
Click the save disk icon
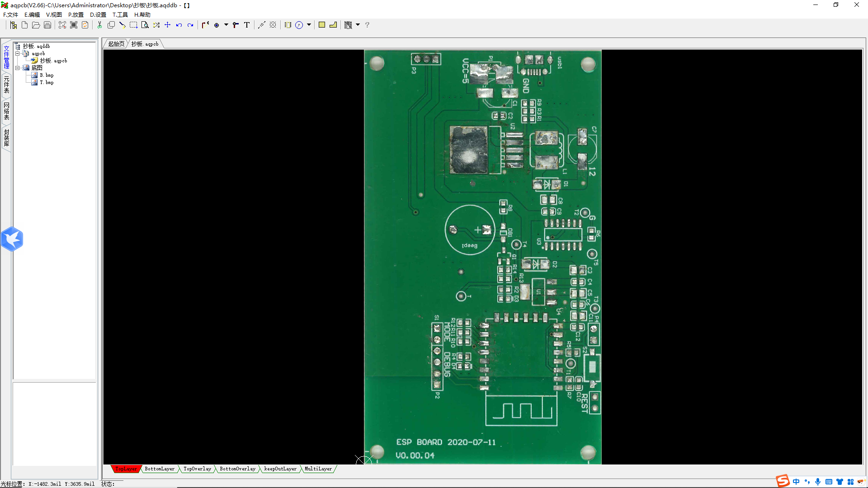pyautogui.click(x=47, y=25)
